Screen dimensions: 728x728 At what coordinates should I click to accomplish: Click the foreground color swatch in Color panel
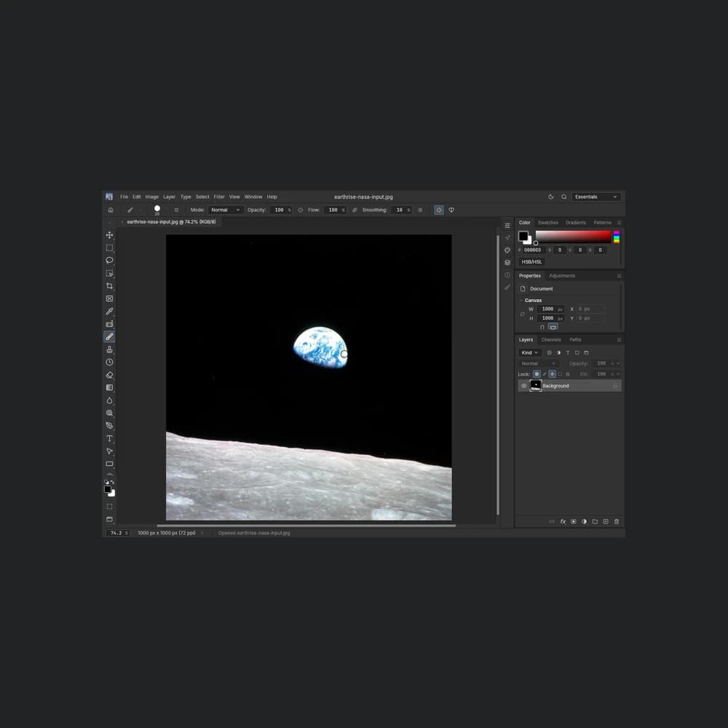(523, 236)
